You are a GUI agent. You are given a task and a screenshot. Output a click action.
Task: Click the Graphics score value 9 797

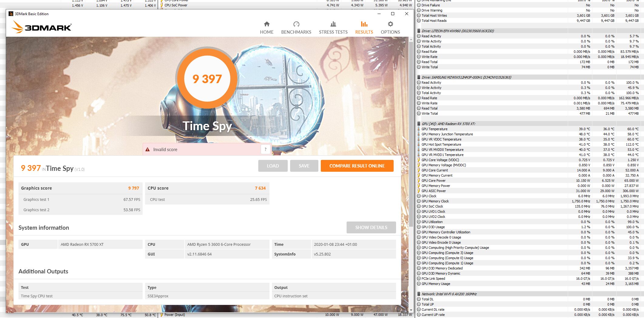pos(134,188)
